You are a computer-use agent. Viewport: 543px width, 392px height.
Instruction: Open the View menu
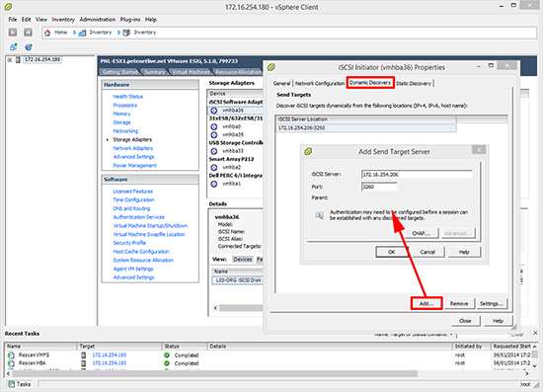coord(41,20)
